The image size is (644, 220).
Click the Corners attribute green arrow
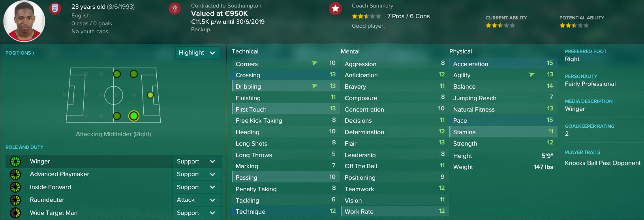[x=315, y=63]
